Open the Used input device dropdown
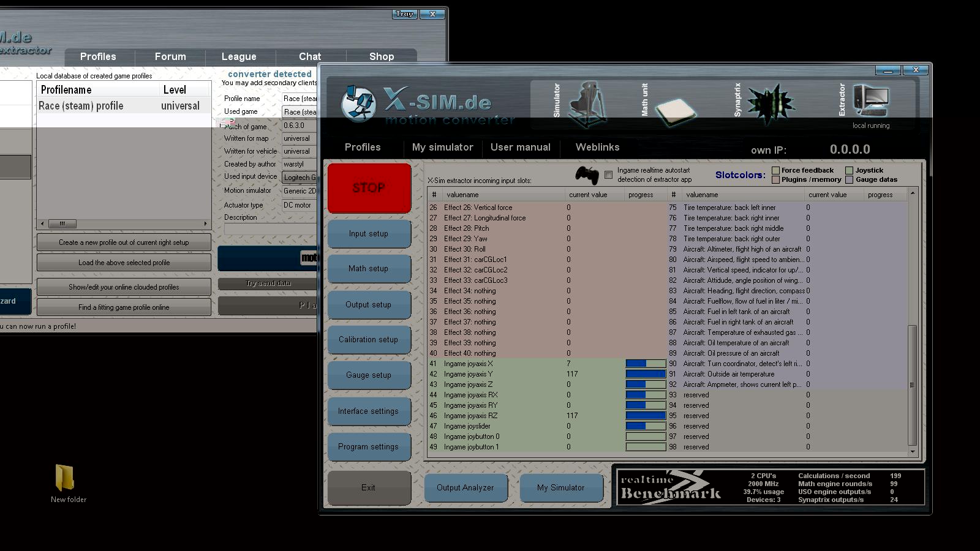 pyautogui.click(x=300, y=178)
